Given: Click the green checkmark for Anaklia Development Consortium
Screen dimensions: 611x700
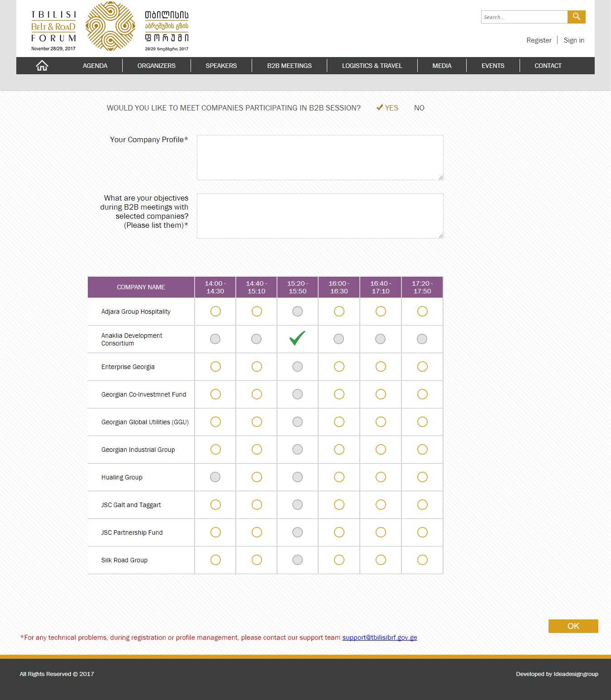Looking at the screenshot, I should click(x=297, y=338).
